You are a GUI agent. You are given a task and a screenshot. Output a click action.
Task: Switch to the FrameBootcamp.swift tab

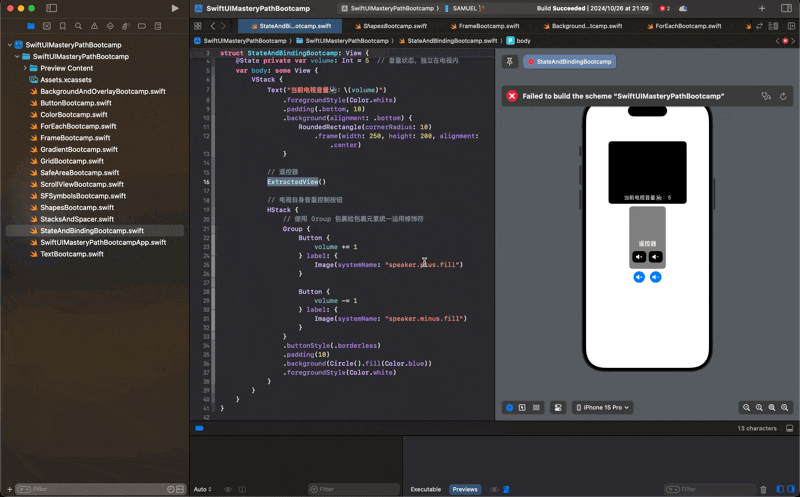[x=485, y=26]
